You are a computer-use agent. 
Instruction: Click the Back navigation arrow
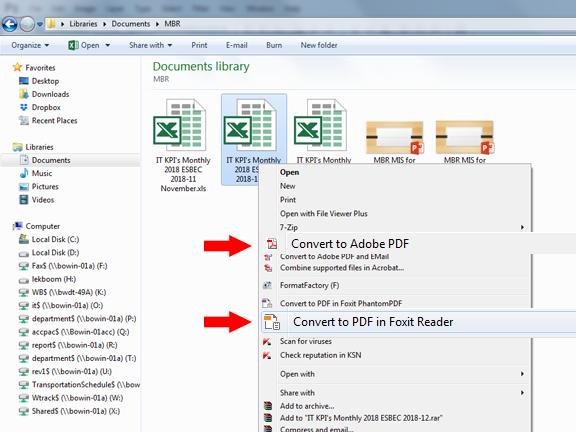10,24
